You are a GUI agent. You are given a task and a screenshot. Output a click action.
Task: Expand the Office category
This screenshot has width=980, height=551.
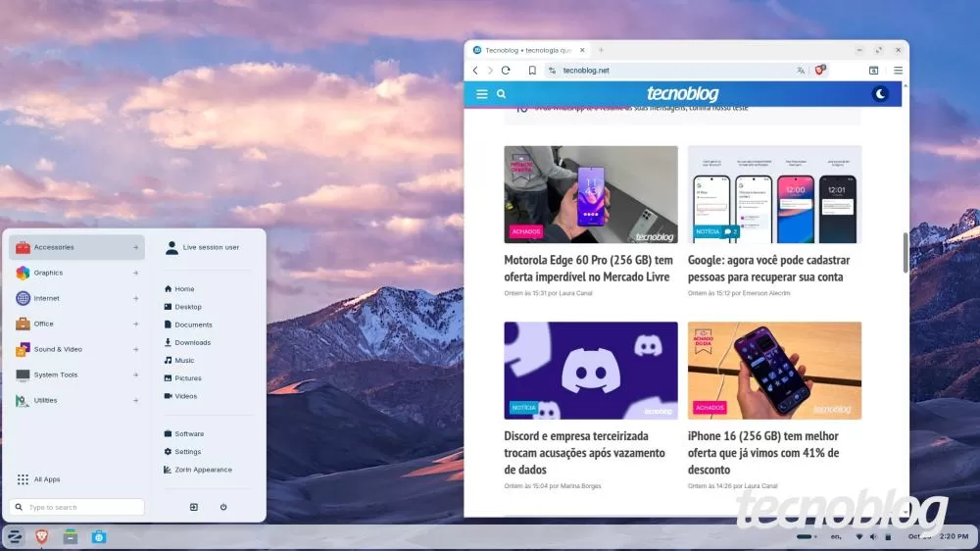tap(76, 324)
